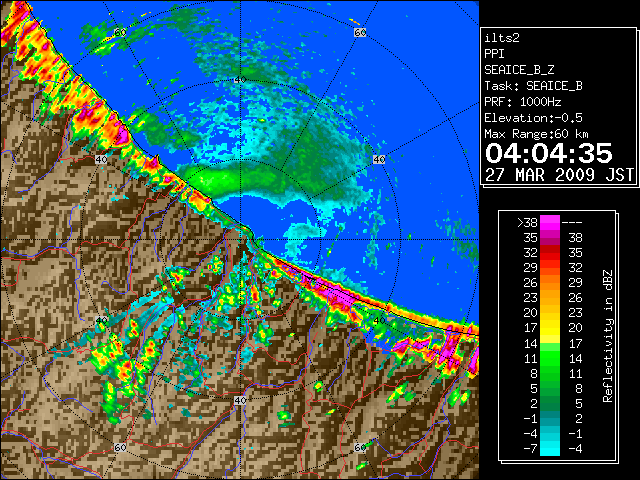Click the 60 km ring label in southwest sector
Screen dimensions: 640x480
tap(120, 447)
